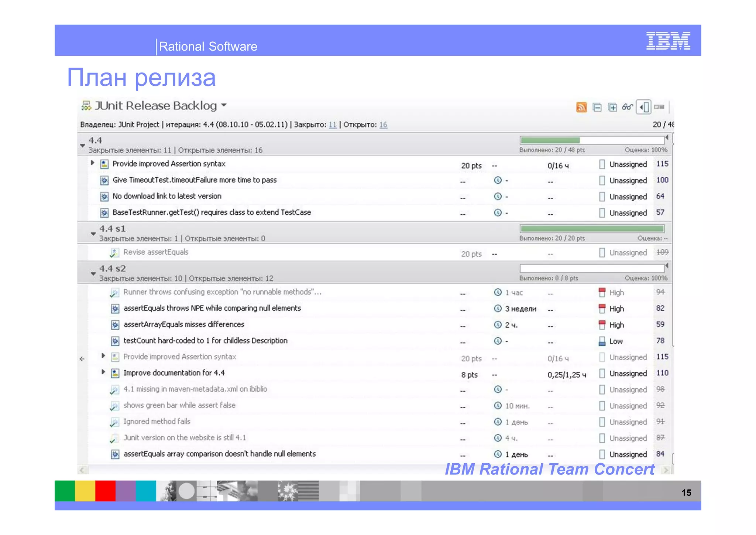Click defect icon for testCount hard-coded row
Viewport: 756px width, 535px height.
pyautogui.click(x=115, y=341)
